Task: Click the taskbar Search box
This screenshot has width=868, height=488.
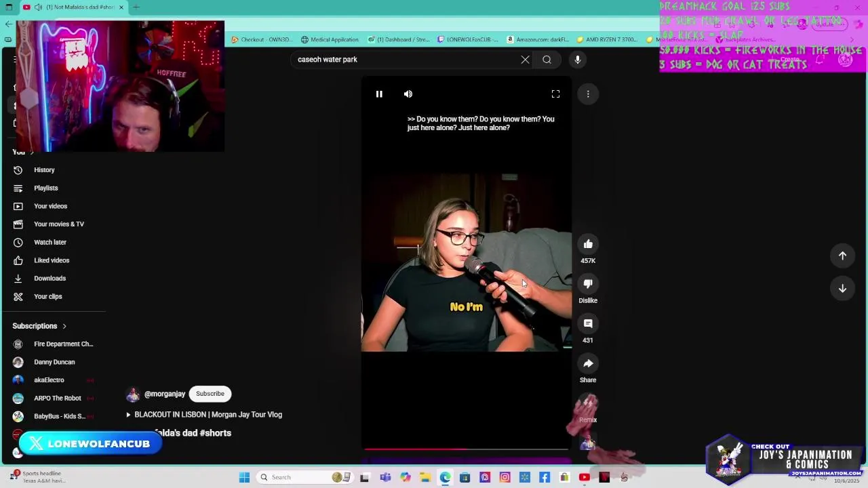Action: click(304, 477)
